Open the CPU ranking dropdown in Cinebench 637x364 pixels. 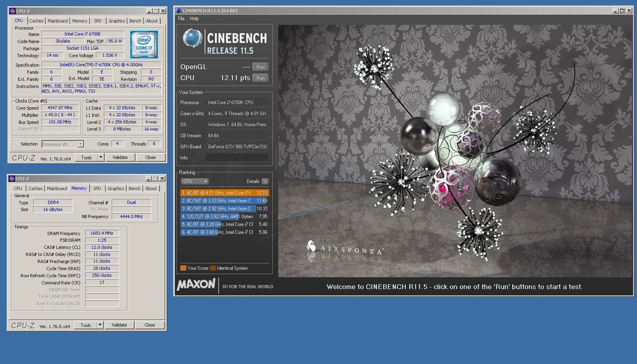pos(195,181)
